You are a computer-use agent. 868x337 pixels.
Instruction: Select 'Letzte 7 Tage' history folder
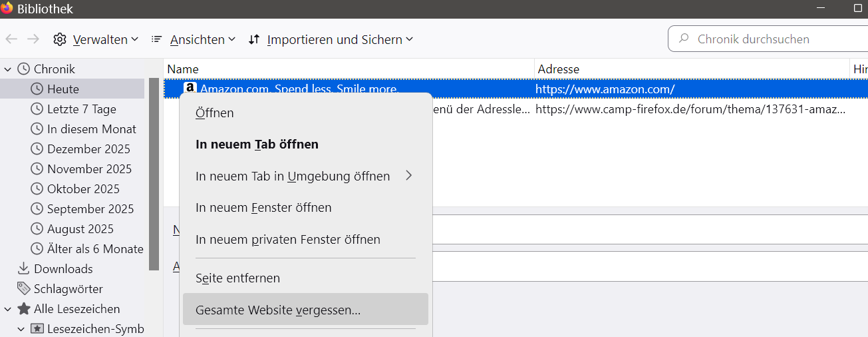click(81, 109)
